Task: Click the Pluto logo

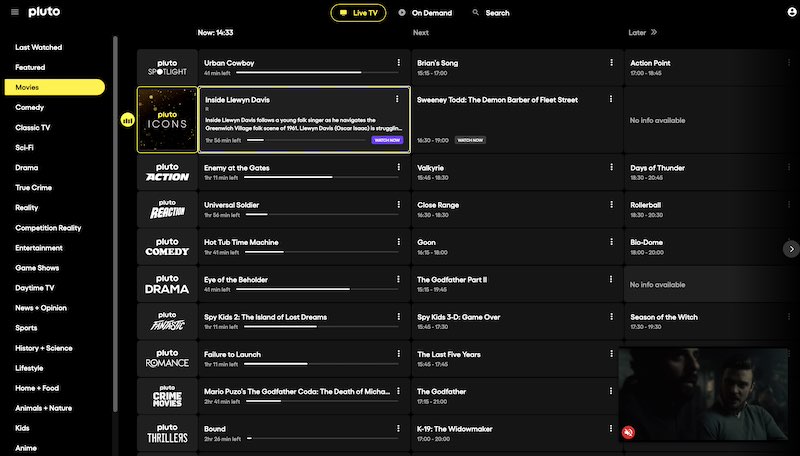Action: (44, 12)
